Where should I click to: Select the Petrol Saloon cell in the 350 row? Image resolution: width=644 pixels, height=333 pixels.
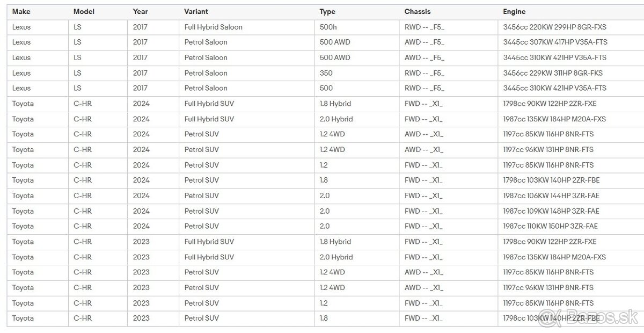pyautogui.click(x=206, y=73)
